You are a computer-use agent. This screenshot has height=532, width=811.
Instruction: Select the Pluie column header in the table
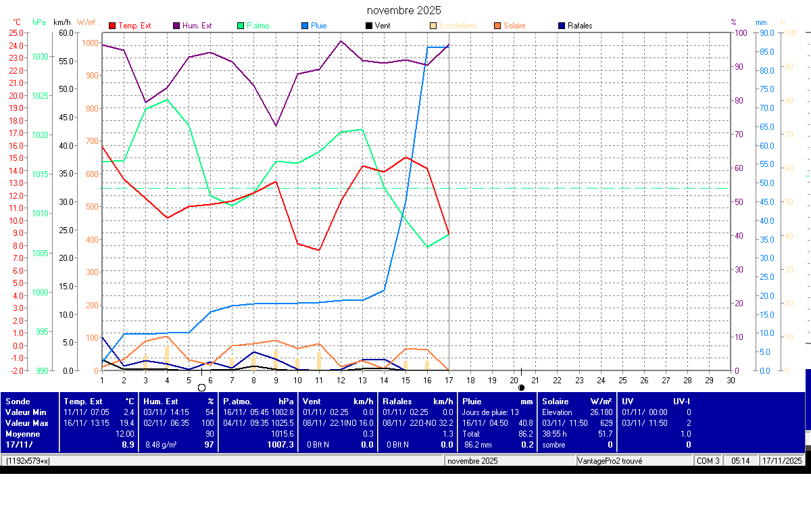(x=472, y=401)
